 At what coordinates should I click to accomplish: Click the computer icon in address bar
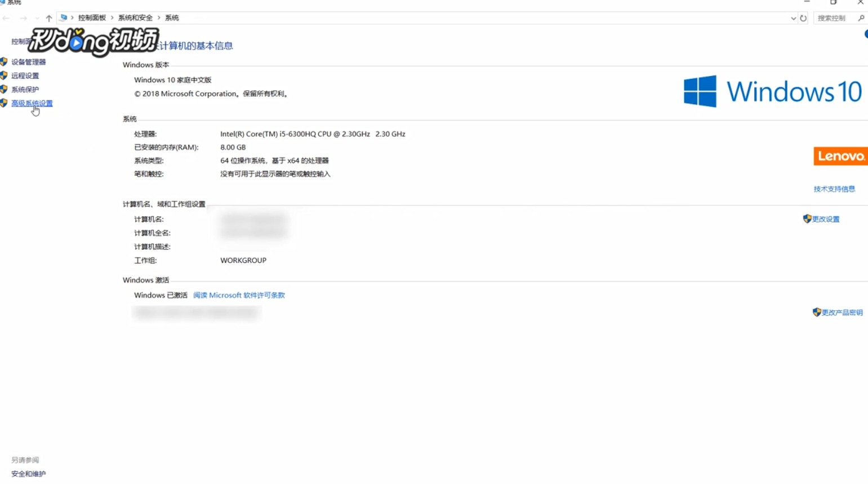point(64,18)
